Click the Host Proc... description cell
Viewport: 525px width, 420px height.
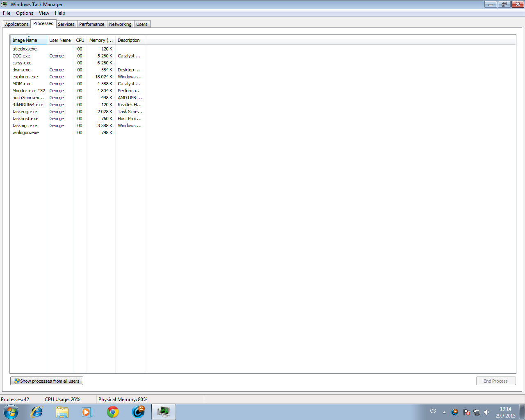pyautogui.click(x=130, y=119)
